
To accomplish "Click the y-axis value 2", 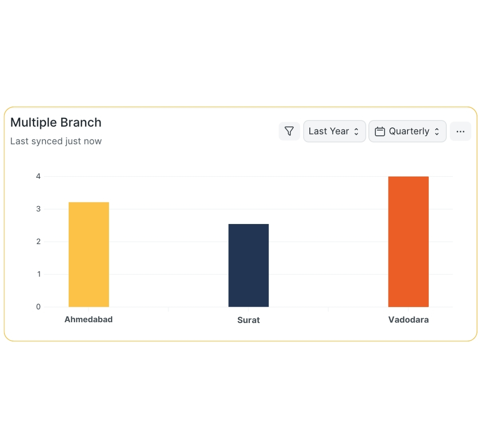I will (x=38, y=242).
